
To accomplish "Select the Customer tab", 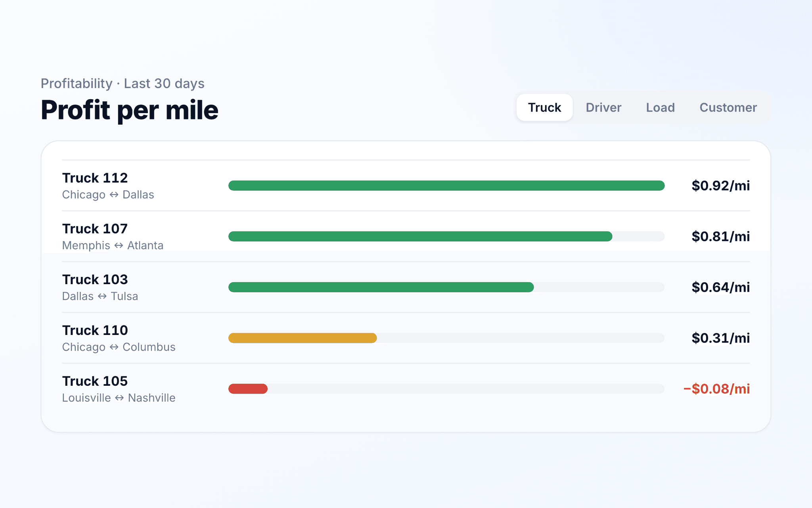I will 728,108.
